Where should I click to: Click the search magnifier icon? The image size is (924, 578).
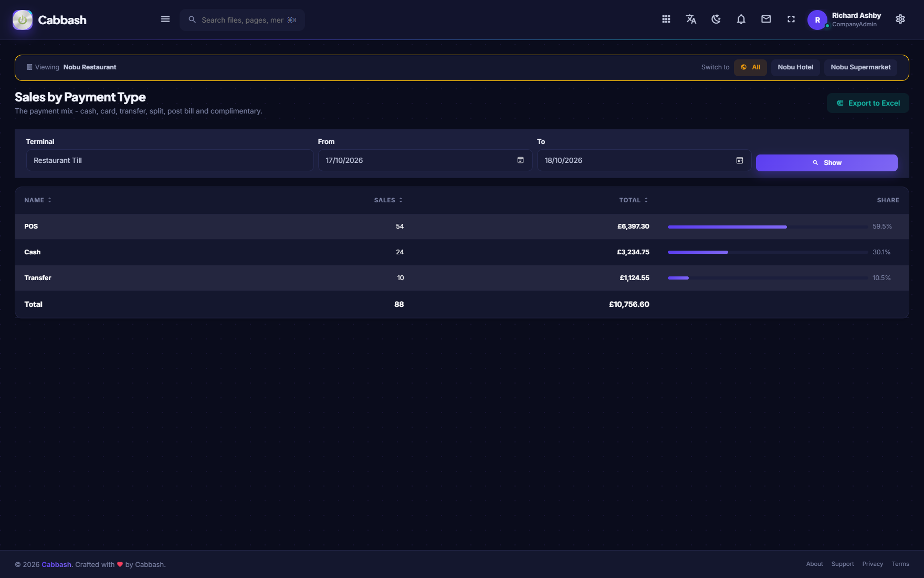tap(192, 19)
